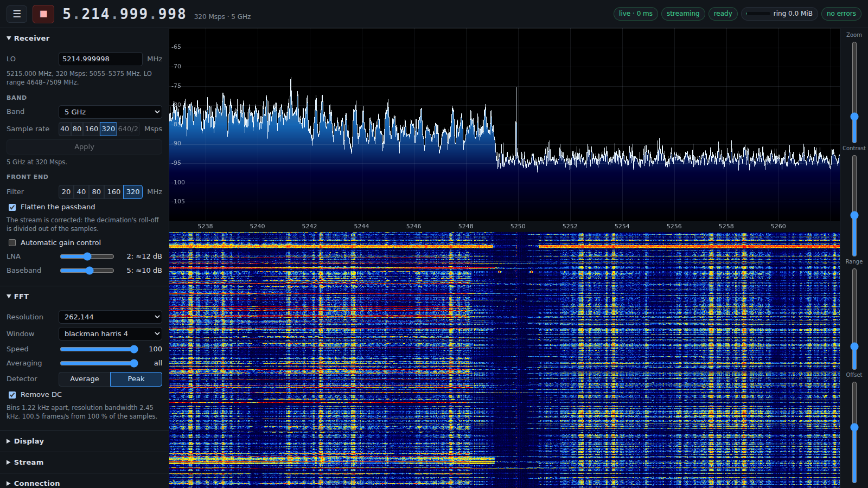Select 160 Msps sample rate
Viewport: 868px width, 488px height.
pyautogui.click(x=92, y=129)
